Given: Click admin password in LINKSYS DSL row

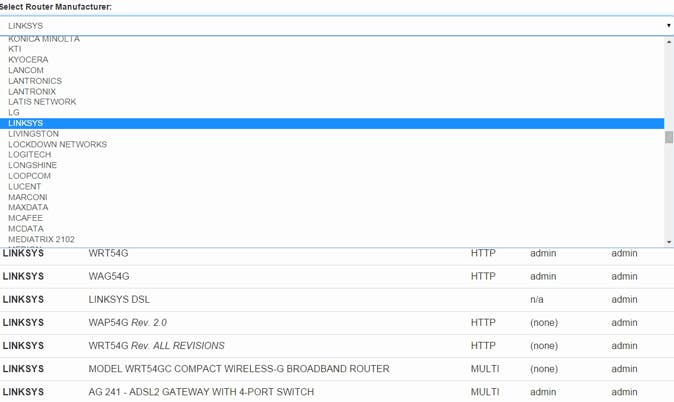Looking at the screenshot, I should click(625, 300).
